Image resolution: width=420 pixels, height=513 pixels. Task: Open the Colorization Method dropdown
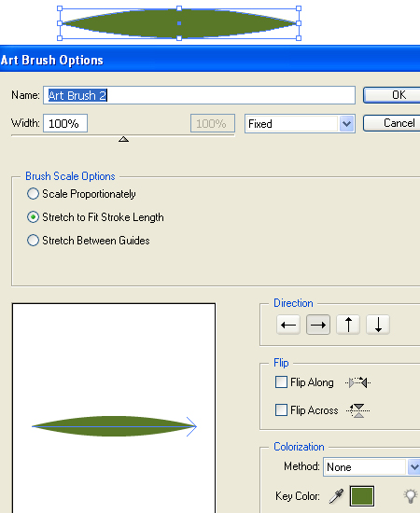point(372,467)
